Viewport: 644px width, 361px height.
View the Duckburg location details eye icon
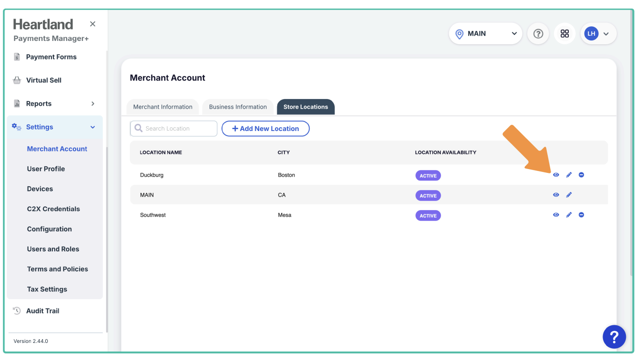click(556, 175)
